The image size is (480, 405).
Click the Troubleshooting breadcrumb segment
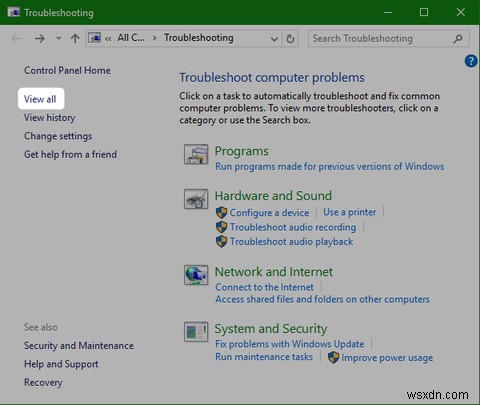click(x=199, y=38)
